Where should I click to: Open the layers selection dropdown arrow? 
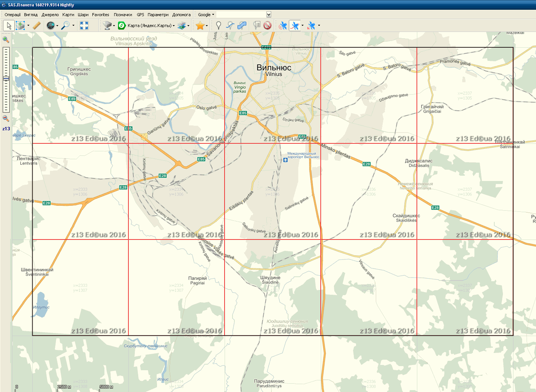[x=188, y=26]
